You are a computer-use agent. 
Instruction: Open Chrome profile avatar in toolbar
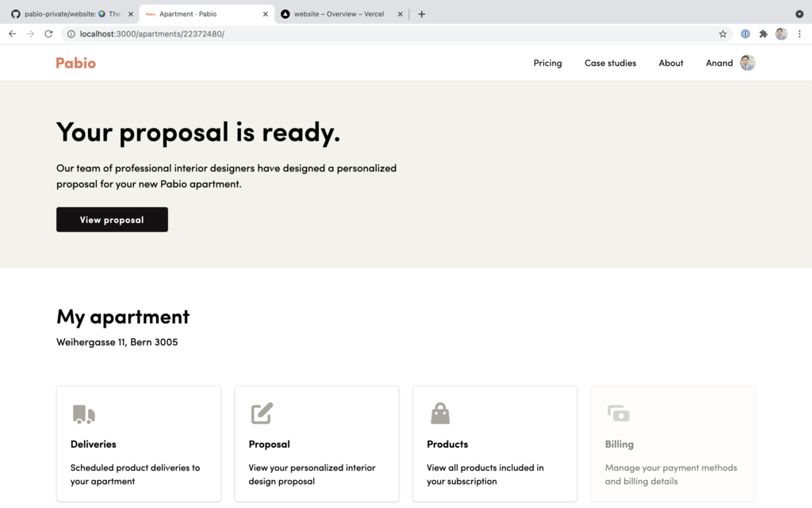coord(781,33)
